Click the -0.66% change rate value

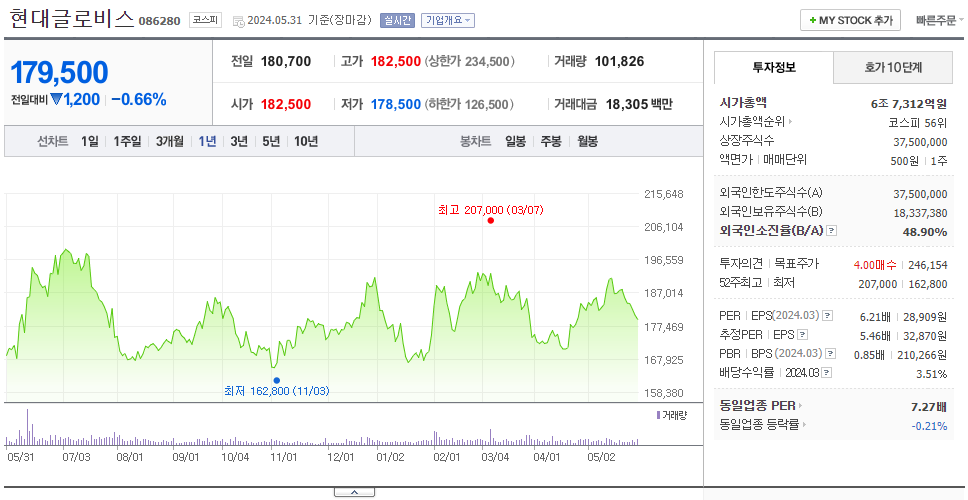pyautogui.click(x=139, y=99)
